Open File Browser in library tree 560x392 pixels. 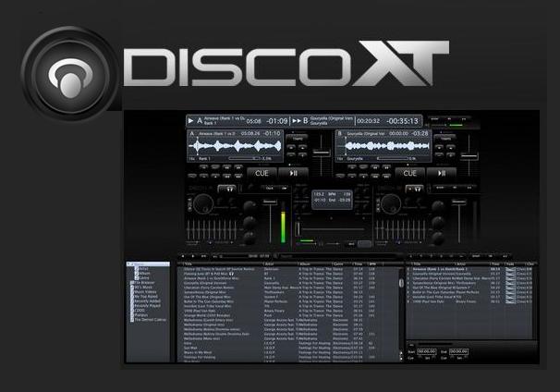[x=144, y=282]
